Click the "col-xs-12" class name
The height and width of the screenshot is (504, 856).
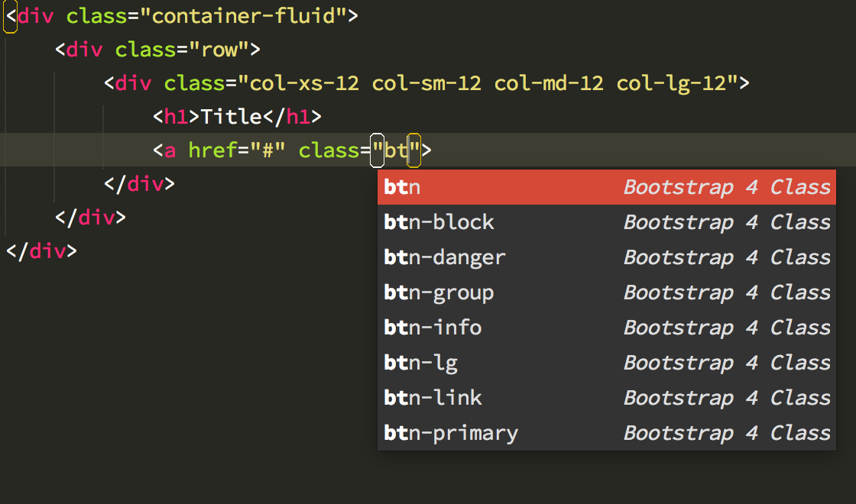[305, 83]
